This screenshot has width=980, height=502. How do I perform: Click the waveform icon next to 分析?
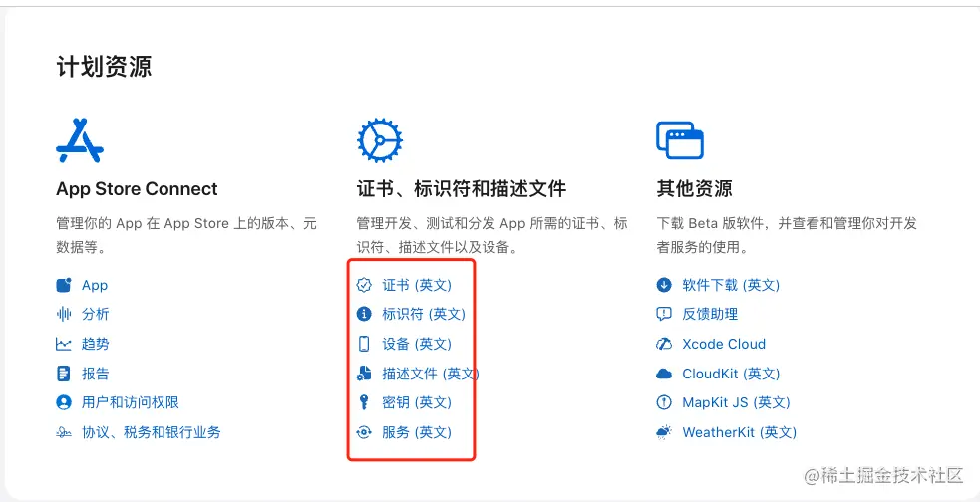64,314
